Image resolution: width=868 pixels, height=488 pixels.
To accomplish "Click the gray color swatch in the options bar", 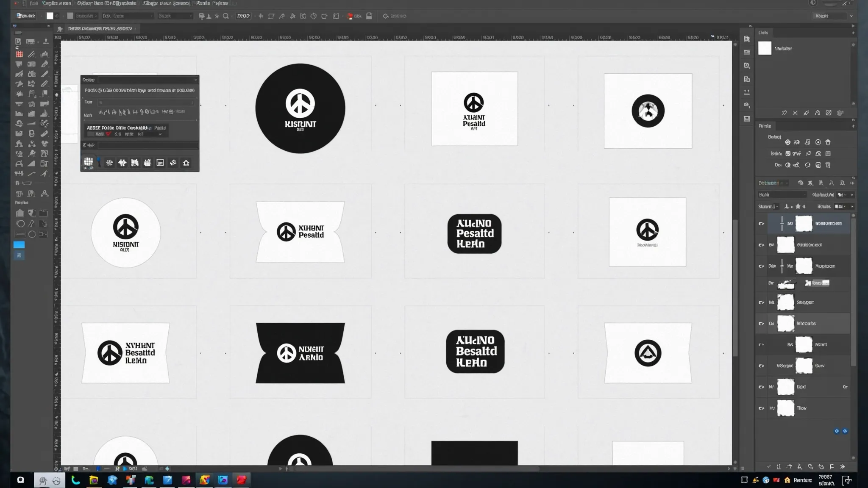I will point(70,16).
